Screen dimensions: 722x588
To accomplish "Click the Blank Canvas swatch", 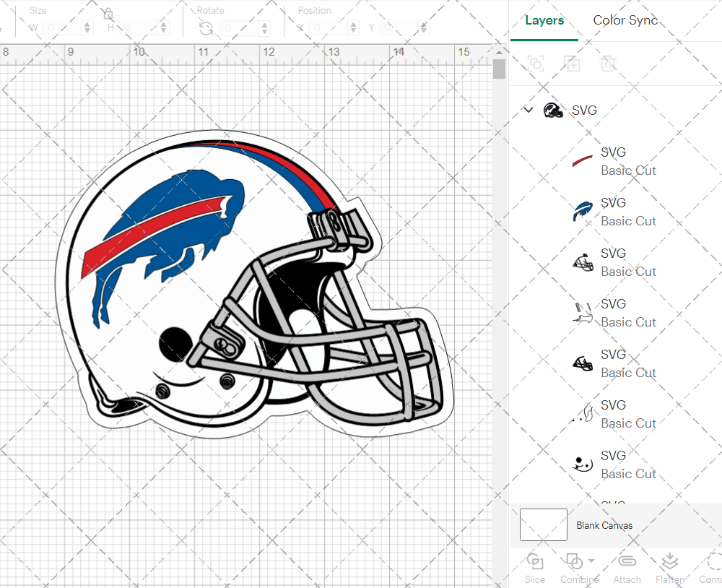I will (544, 524).
